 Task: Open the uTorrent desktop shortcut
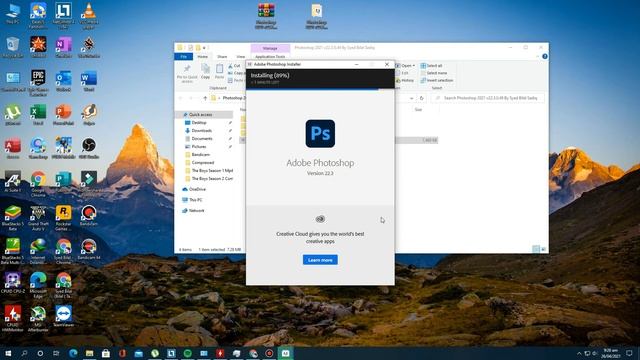pos(13,115)
